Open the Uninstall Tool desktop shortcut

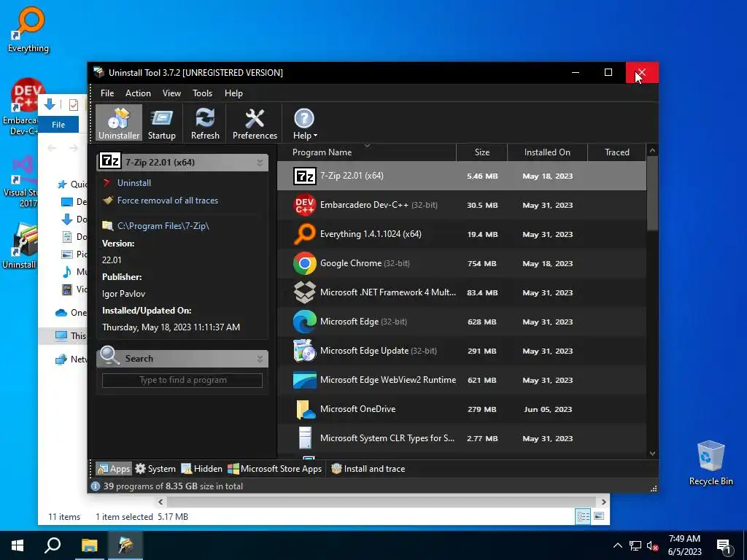point(20,246)
